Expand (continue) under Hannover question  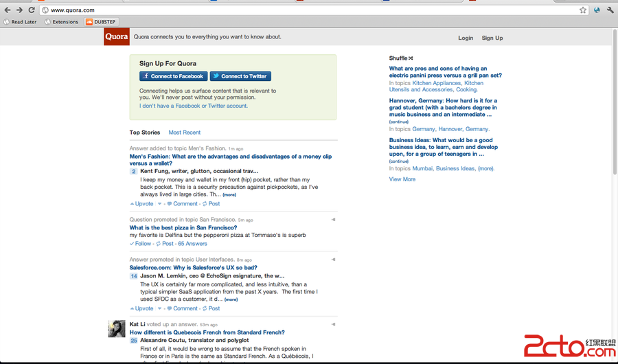coord(398,122)
